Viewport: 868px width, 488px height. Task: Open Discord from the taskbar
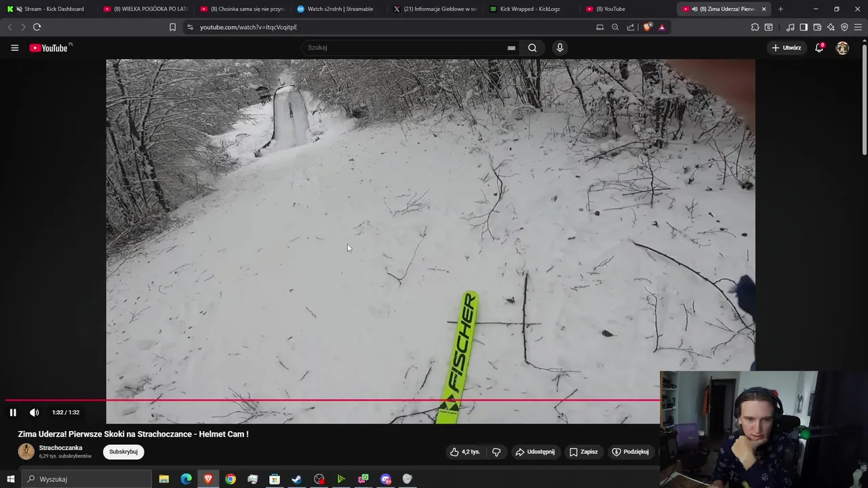pyautogui.click(x=386, y=479)
